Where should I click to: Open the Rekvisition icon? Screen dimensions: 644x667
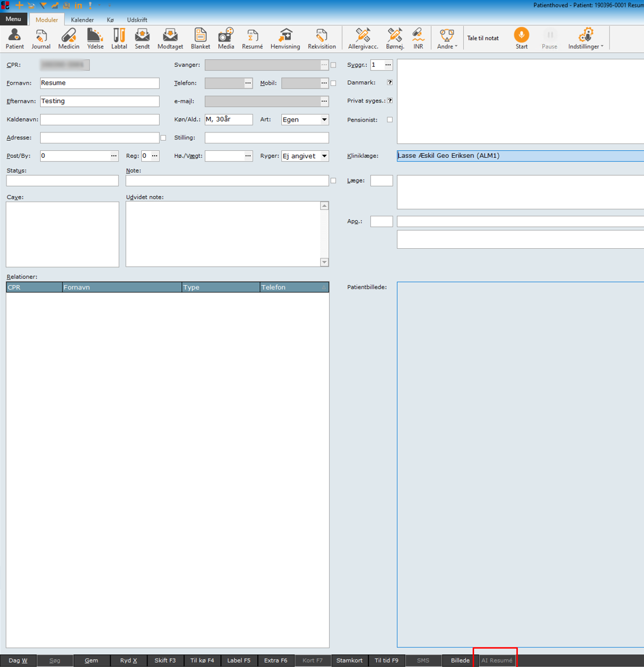[x=321, y=39]
